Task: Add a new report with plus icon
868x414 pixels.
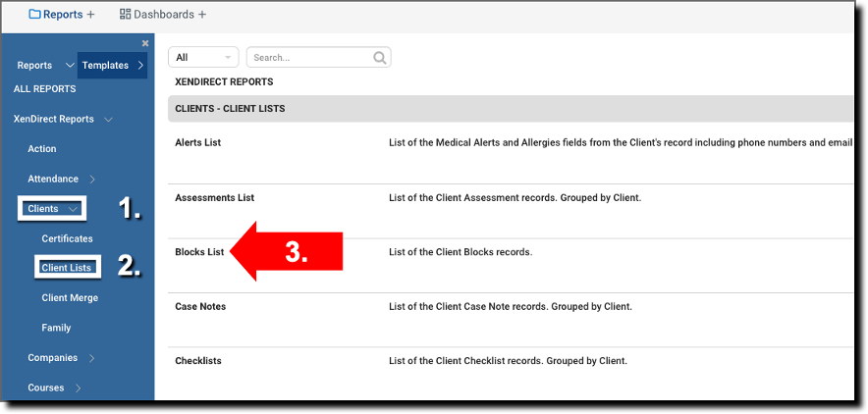Action: [90, 15]
